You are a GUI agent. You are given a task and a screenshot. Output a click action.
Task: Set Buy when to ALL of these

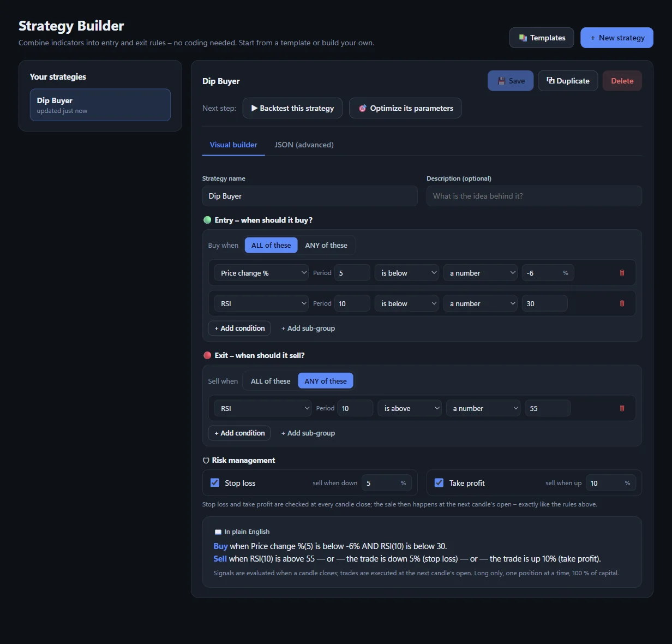coord(271,245)
